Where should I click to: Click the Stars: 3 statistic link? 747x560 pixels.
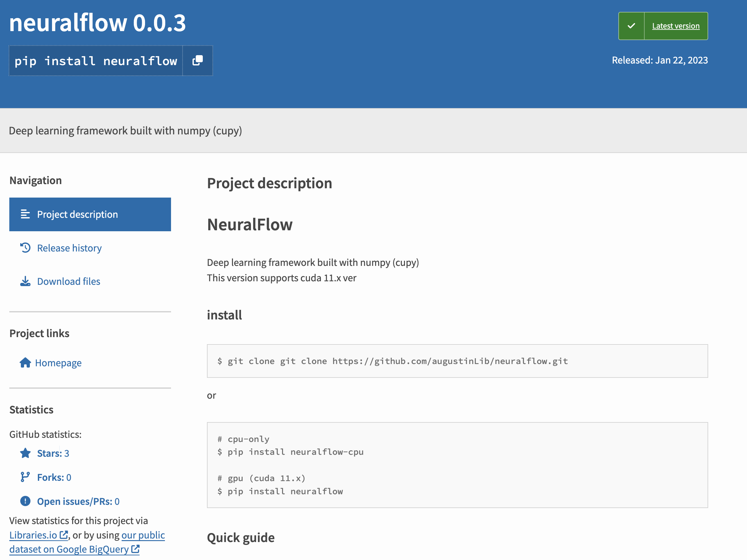point(53,453)
